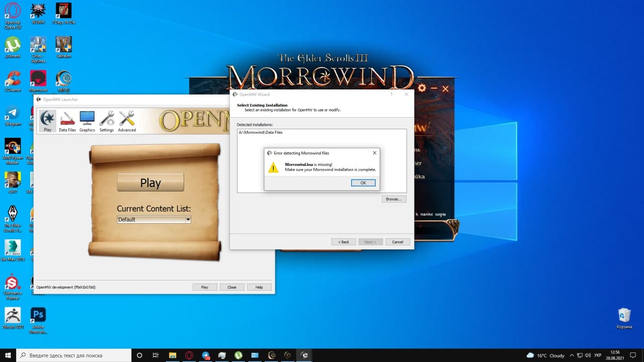The height and width of the screenshot is (362, 644).
Task: Open the M[FR] desktop shortcut
Action: (63, 81)
